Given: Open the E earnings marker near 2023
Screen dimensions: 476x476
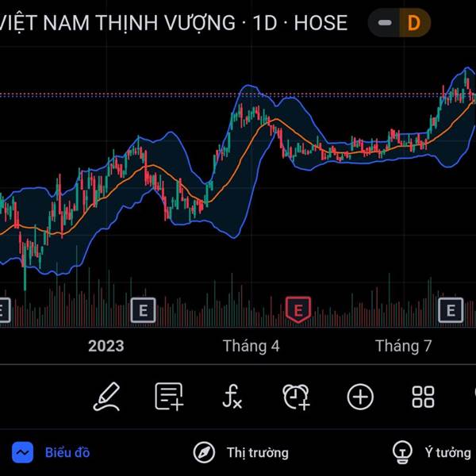Looking at the screenshot, I should click(x=144, y=310).
